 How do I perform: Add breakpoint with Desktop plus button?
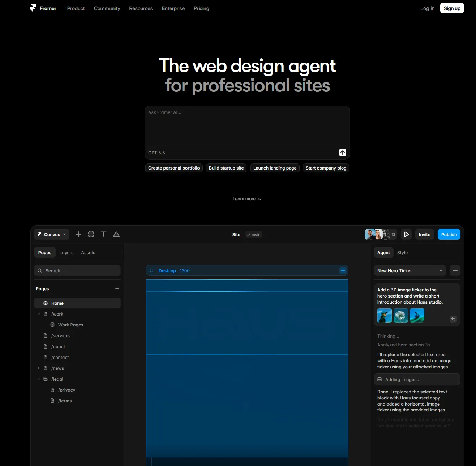[x=343, y=270]
